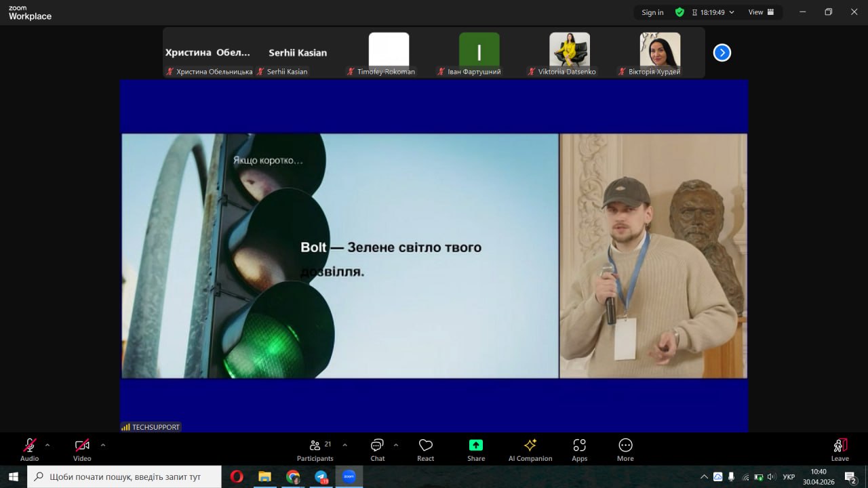Open the Windows notification center
The image size is (868, 488).
[850, 476]
